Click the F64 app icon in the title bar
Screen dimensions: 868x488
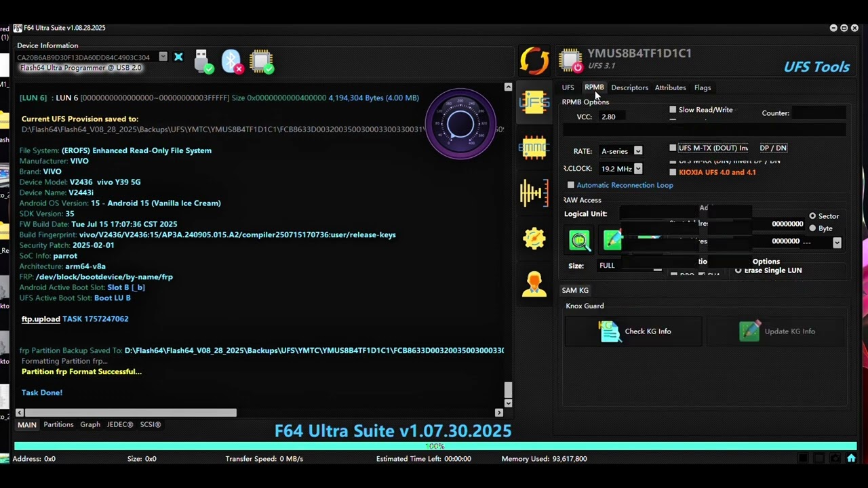(18, 28)
